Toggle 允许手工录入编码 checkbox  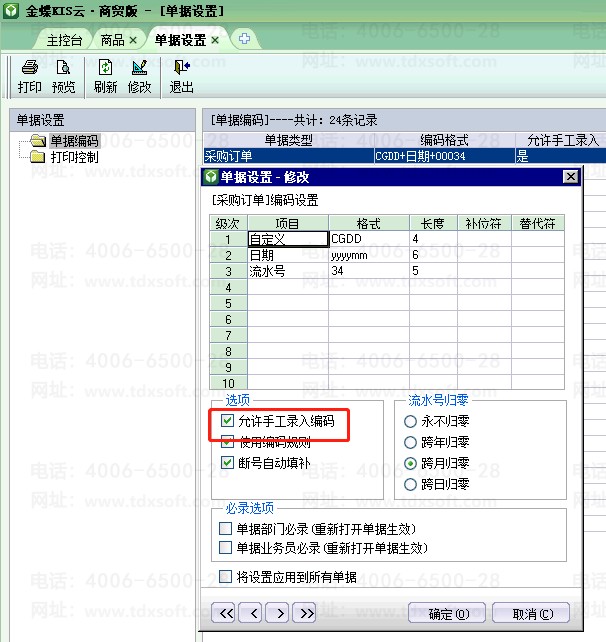(227, 422)
